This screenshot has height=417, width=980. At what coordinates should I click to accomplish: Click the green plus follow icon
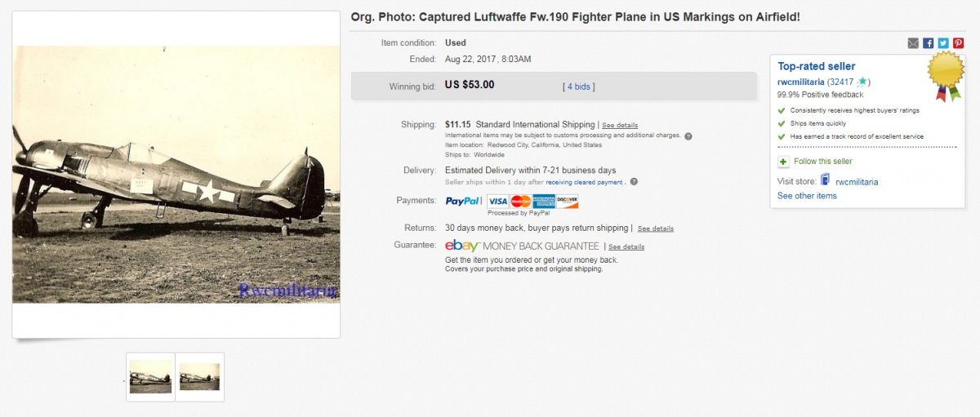783,162
